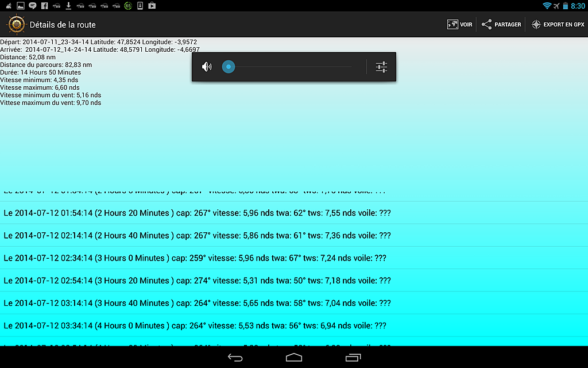Screen dimensions: 588x368
Task: Click the 'Départ: 2014-07-11_23-34-14' line
Action: (x=99, y=42)
